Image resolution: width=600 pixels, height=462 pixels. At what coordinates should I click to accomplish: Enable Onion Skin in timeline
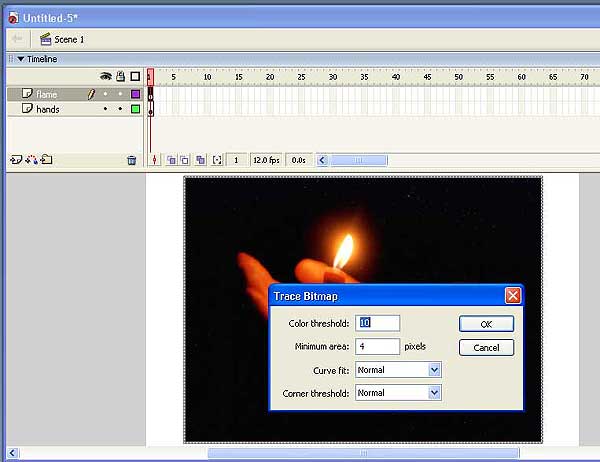tap(171, 160)
